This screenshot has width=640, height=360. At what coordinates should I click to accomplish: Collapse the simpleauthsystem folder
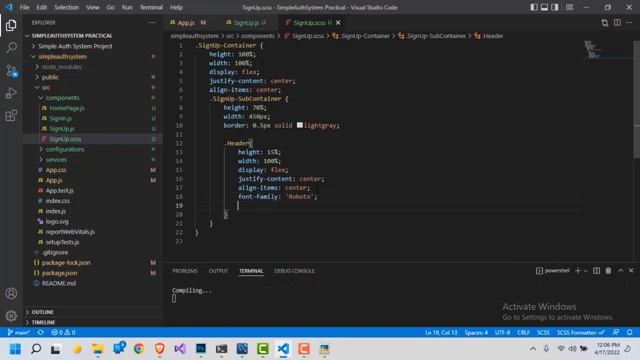[x=62, y=56]
